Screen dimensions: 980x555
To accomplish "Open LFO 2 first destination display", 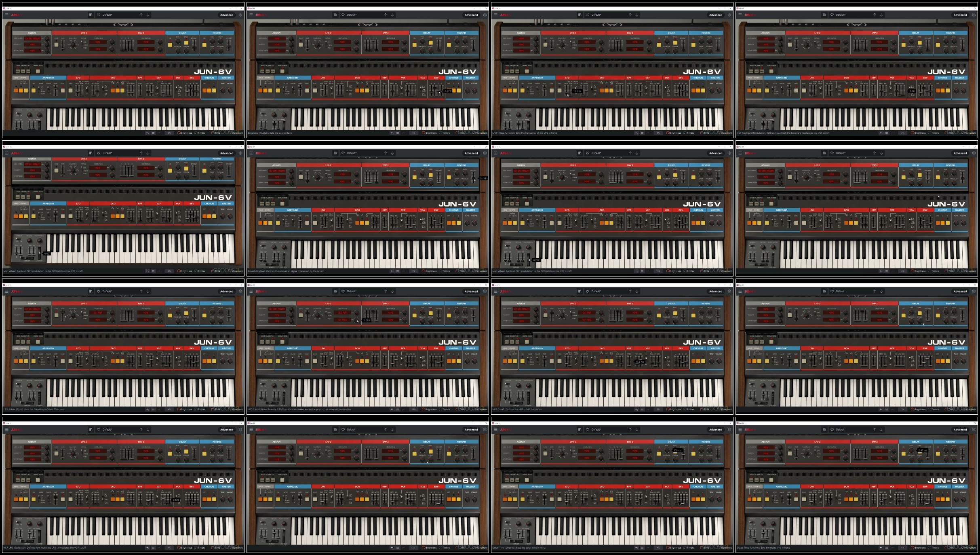I will tap(98, 42).
